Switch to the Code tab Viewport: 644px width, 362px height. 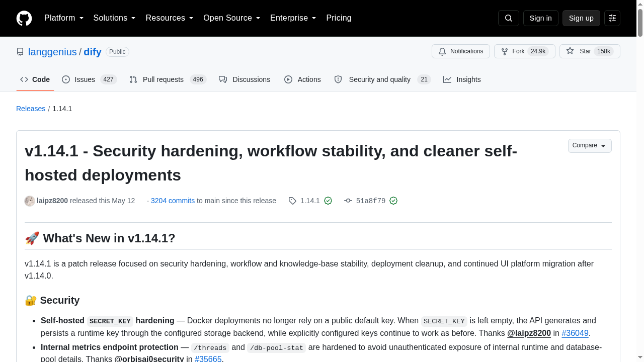(35, 79)
